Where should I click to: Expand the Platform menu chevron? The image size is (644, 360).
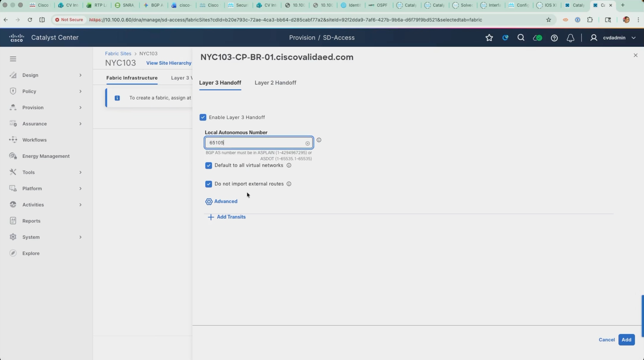coord(80,188)
